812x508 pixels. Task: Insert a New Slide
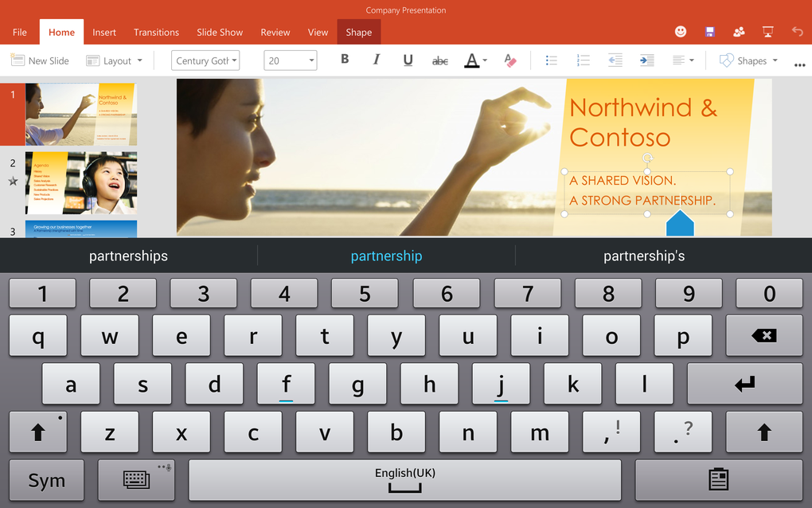click(40, 60)
